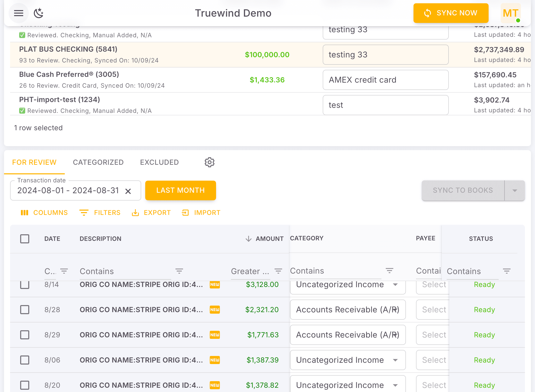The image size is (535, 392).
Task: Open the Filters panel
Action: 100,213
